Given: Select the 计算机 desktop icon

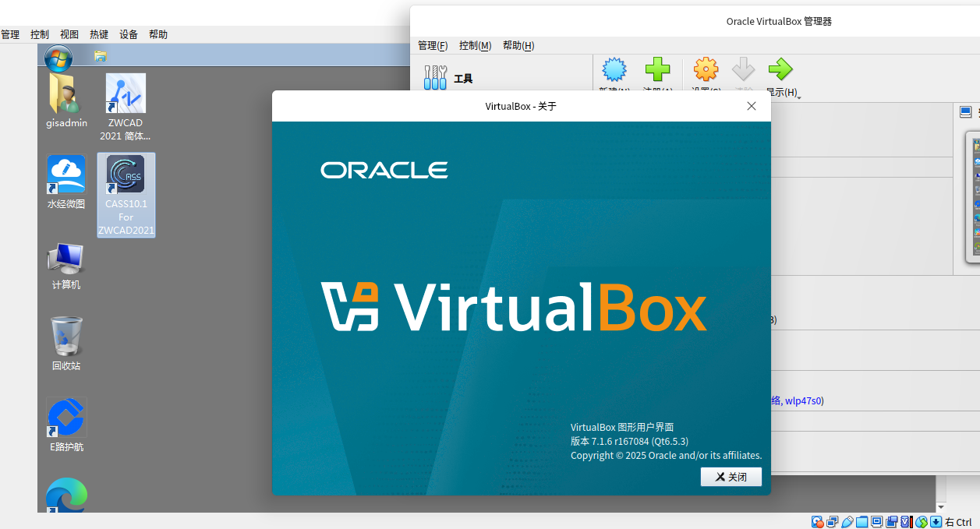Looking at the screenshot, I should tap(66, 266).
